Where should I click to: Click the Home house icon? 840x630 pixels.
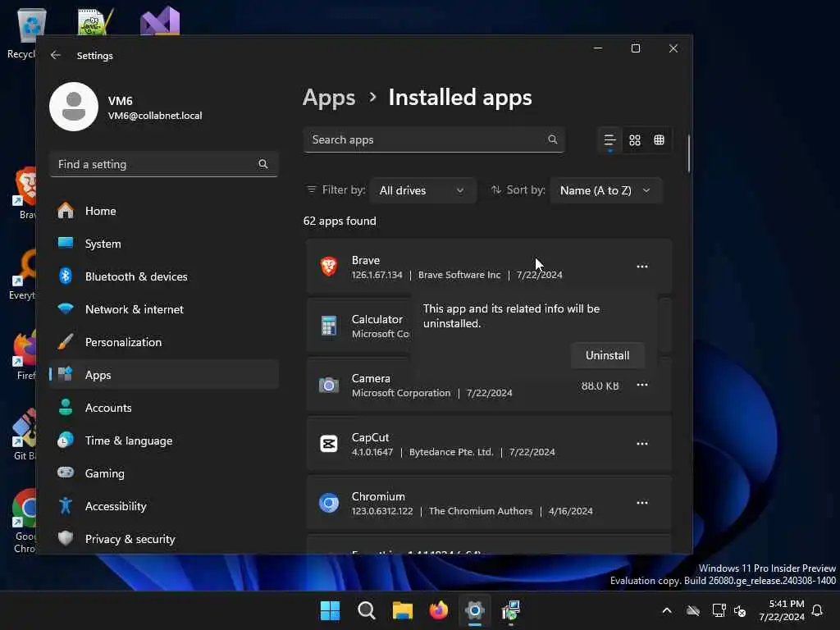(x=66, y=211)
